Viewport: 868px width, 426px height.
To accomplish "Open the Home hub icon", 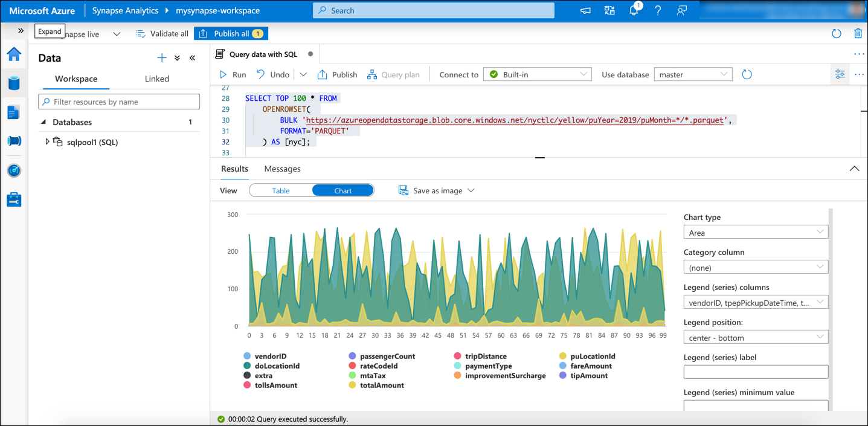I will coord(14,54).
